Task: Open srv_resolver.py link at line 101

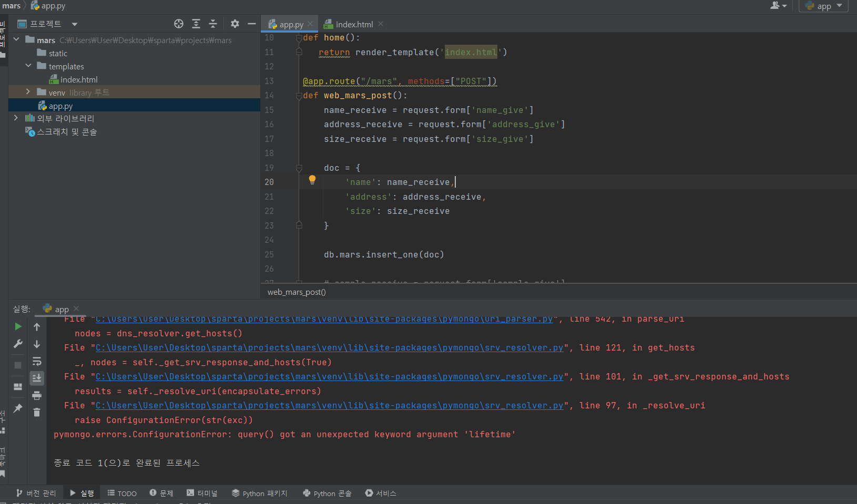Action: 329,376
